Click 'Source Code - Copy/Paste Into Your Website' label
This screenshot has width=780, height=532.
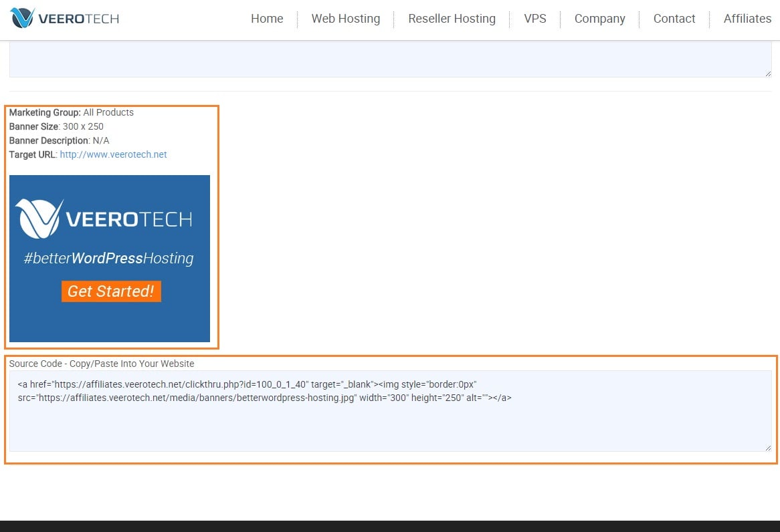point(102,364)
